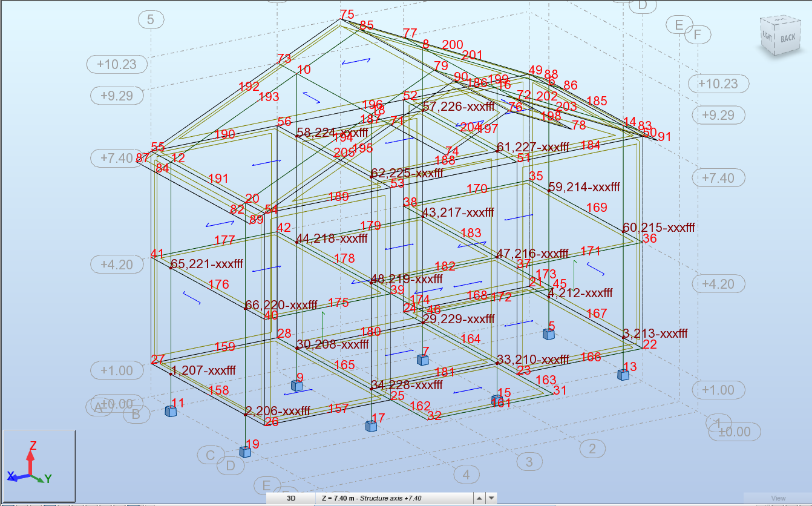Click the 3D mode indicator in the status bar
This screenshot has height=506, width=812.
tap(292, 498)
